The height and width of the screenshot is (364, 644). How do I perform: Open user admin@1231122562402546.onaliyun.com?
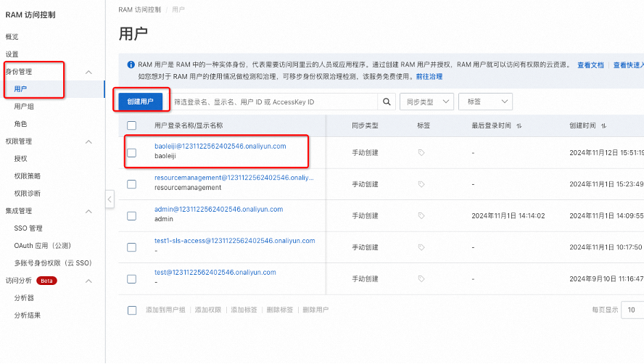click(218, 210)
